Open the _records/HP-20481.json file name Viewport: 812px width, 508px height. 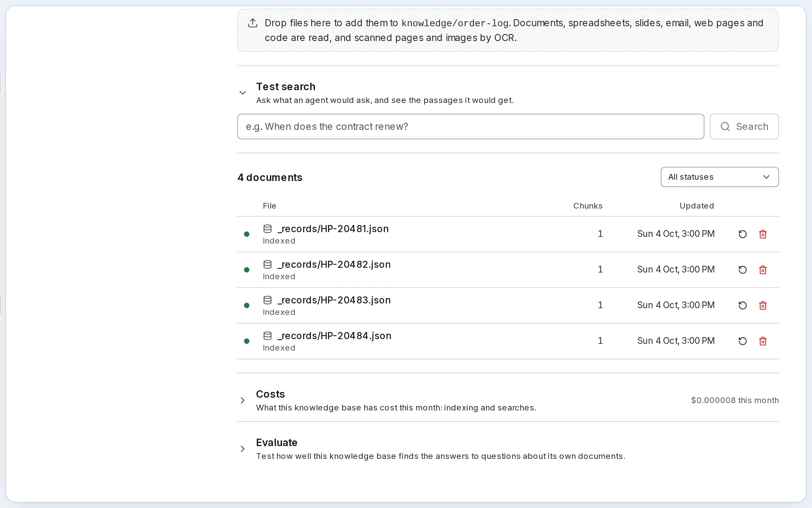tap(333, 229)
